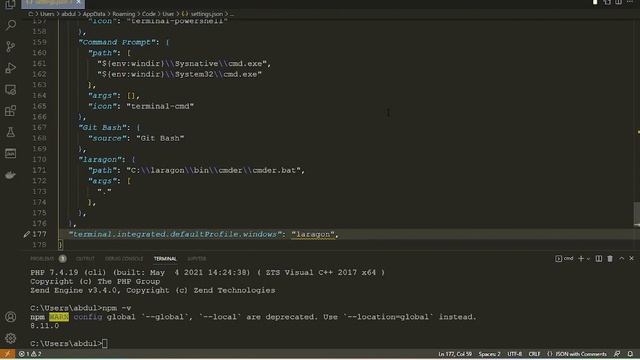The height and width of the screenshot is (360, 640).
Task: Click the abdul breadcrumb segment
Action: tap(69, 14)
